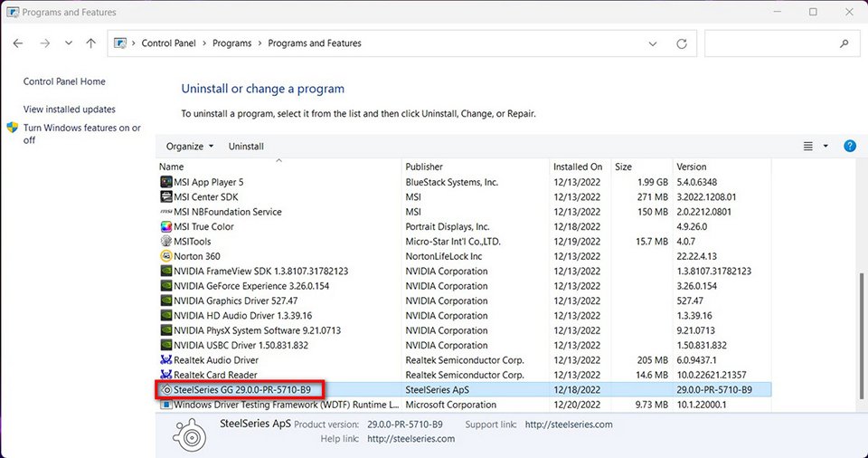Open help with the question mark

pyautogui.click(x=850, y=146)
